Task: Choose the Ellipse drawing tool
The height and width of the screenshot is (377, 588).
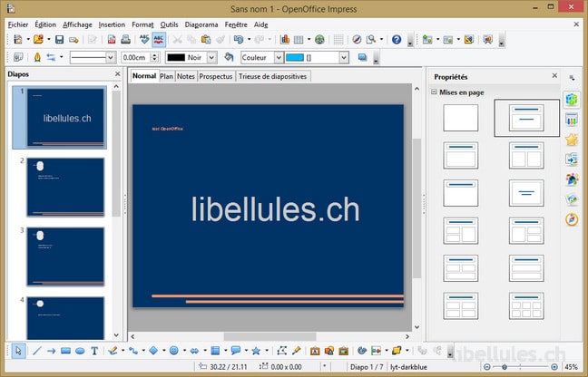Action: pyautogui.click(x=80, y=351)
